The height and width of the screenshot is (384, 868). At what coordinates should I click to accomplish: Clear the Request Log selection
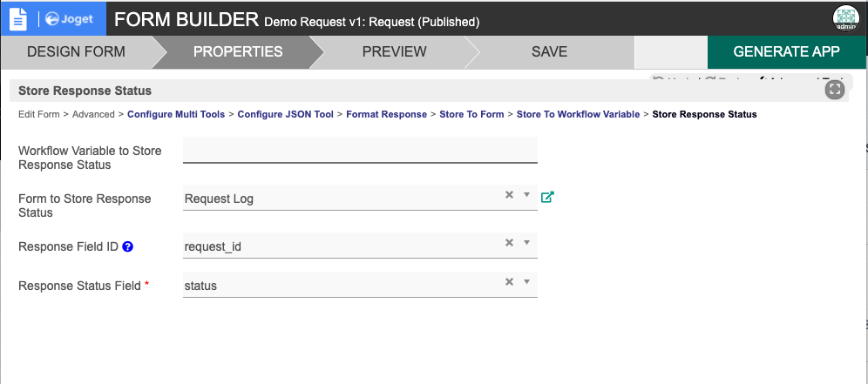(x=509, y=195)
